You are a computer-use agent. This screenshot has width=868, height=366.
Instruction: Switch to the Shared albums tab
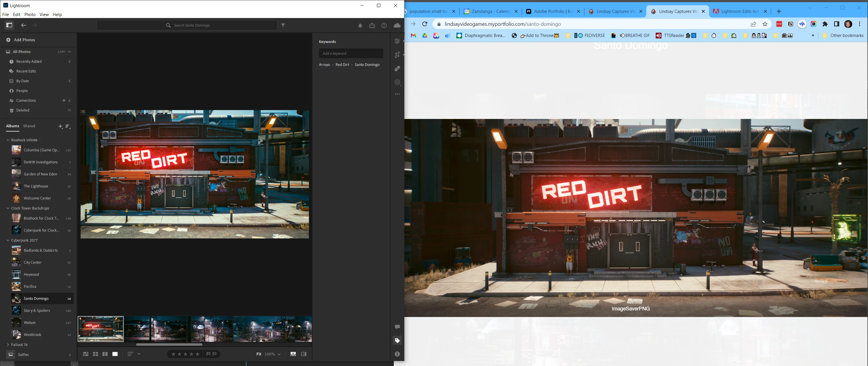click(29, 126)
